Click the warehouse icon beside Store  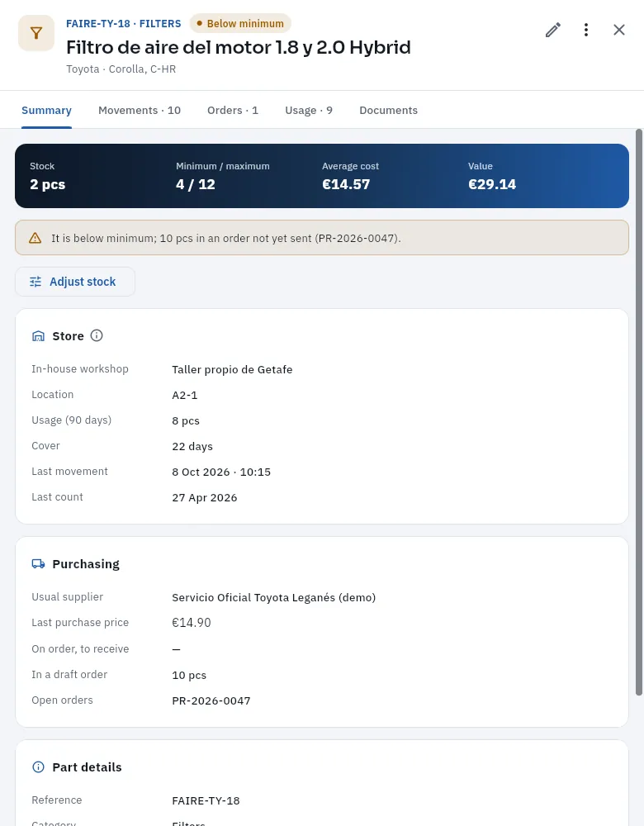click(39, 336)
